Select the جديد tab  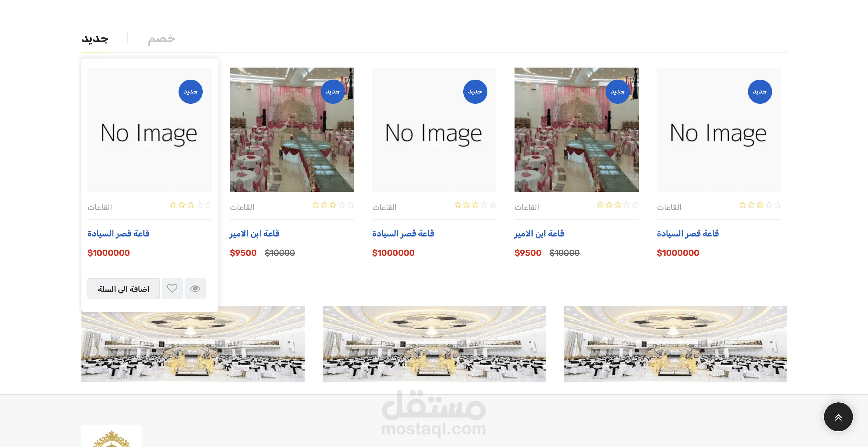(95, 39)
